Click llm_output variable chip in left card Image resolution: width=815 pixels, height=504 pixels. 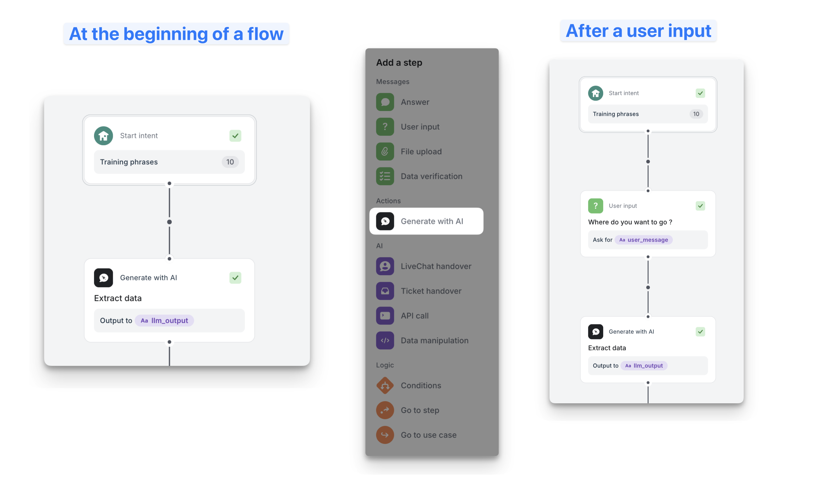[x=164, y=321]
